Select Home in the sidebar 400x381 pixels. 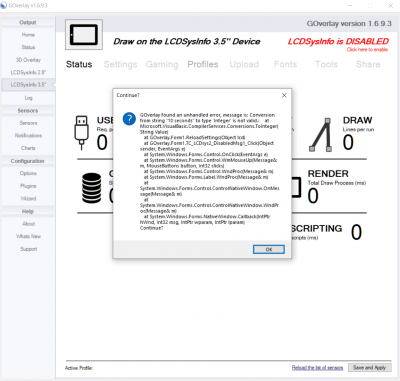(28, 35)
